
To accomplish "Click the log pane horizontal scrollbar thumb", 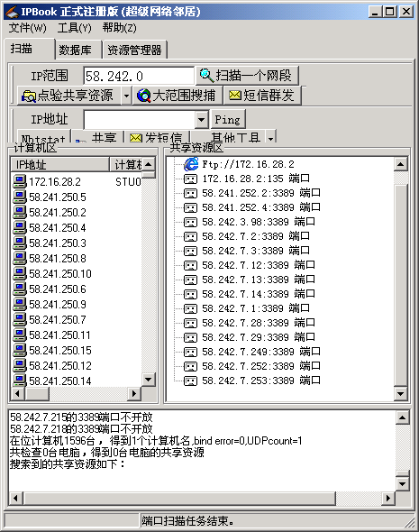I will click(179, 499).
